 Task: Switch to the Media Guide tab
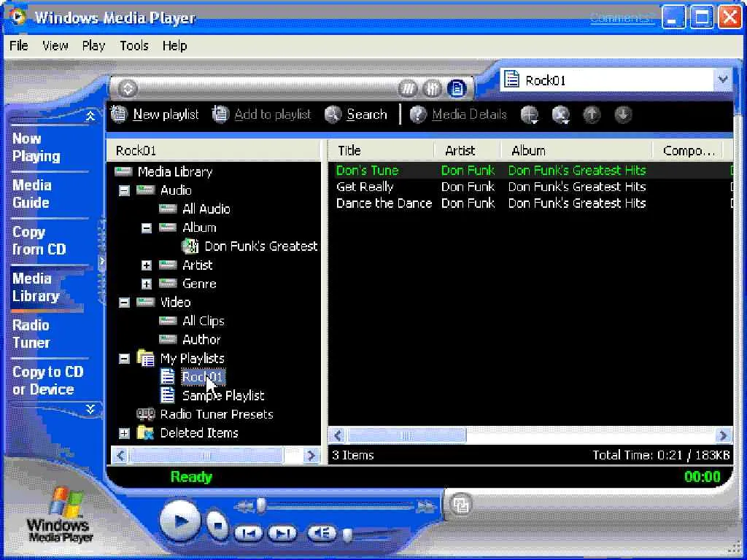click(x=31, y=194)
